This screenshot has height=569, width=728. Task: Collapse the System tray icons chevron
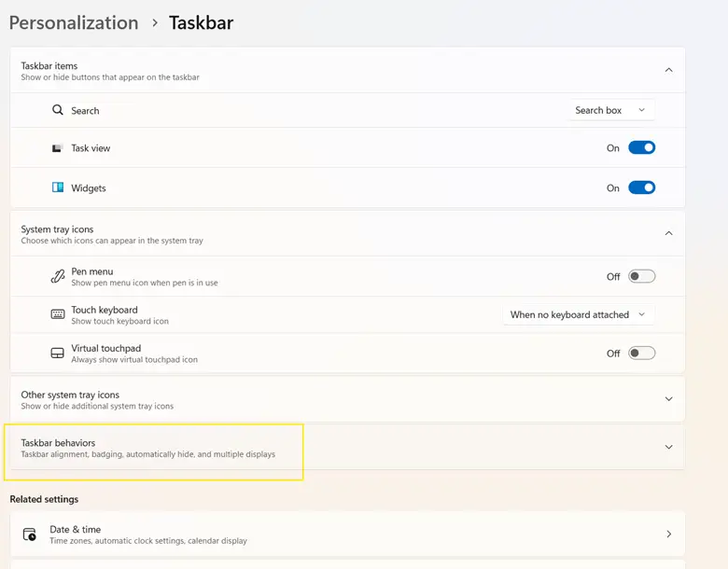coord(668,233)
